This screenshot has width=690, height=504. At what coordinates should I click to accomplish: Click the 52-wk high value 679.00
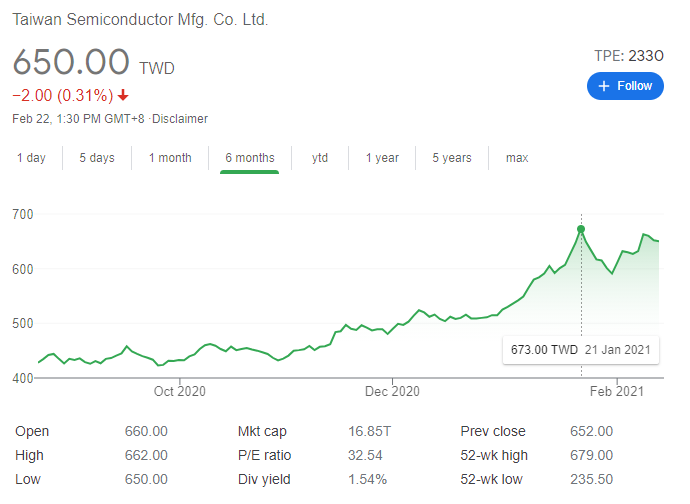[x=591, y=455]
